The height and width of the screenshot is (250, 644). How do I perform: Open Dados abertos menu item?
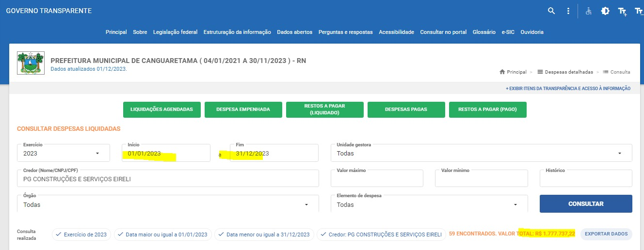[x=294, y=32]
